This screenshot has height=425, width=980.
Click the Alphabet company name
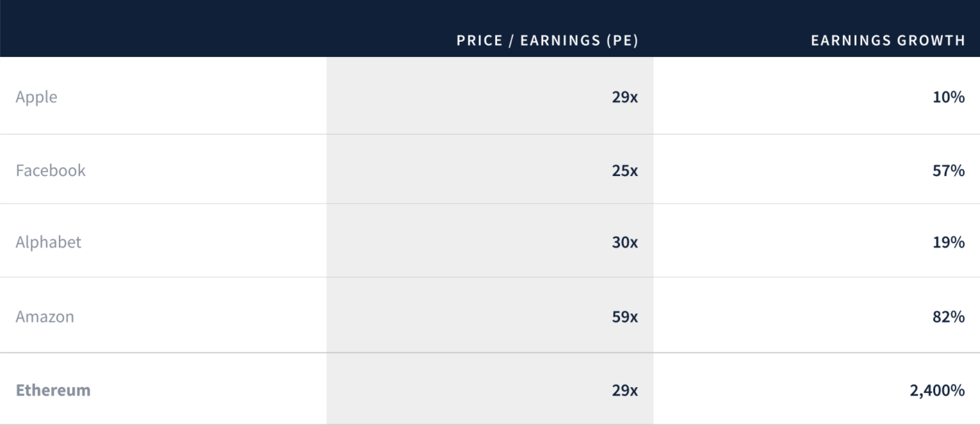[x=49, y=243]
